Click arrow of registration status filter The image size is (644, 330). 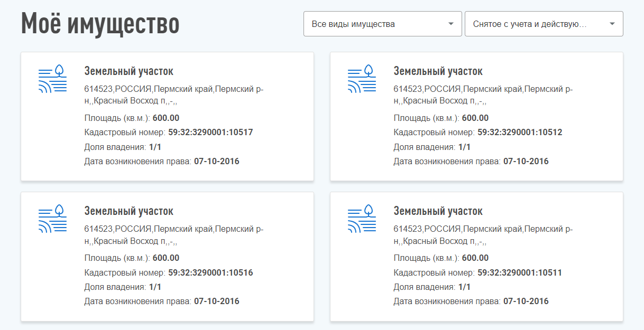pyautogui.click(x=612, y=24)
